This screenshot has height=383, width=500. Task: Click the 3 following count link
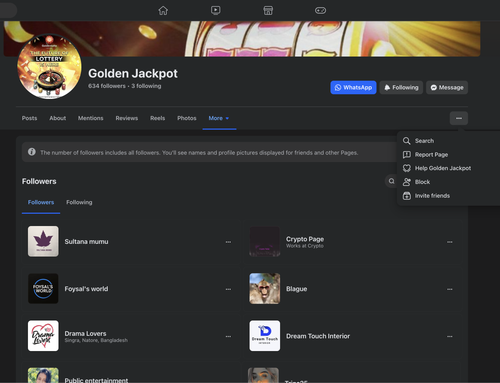click(146, 86)
